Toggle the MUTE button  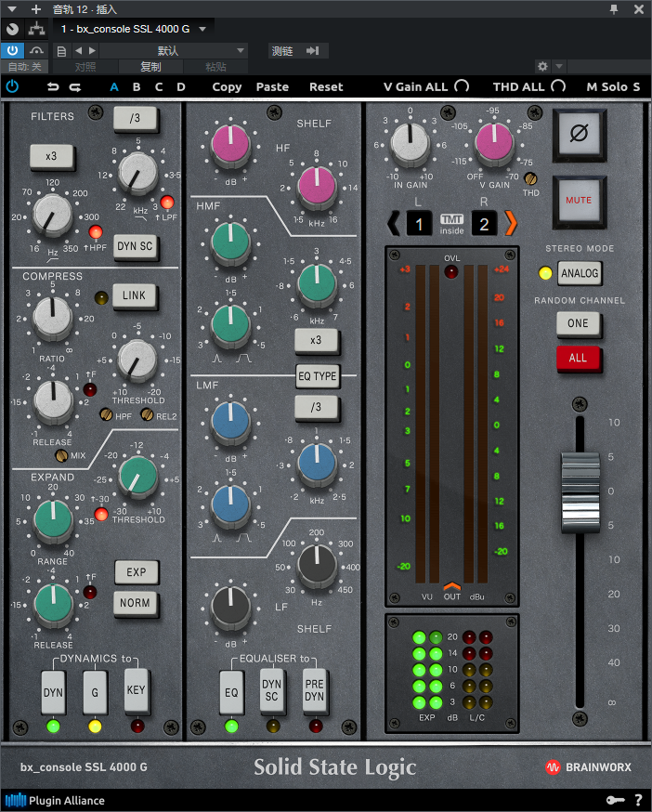[x=579, y=201]
